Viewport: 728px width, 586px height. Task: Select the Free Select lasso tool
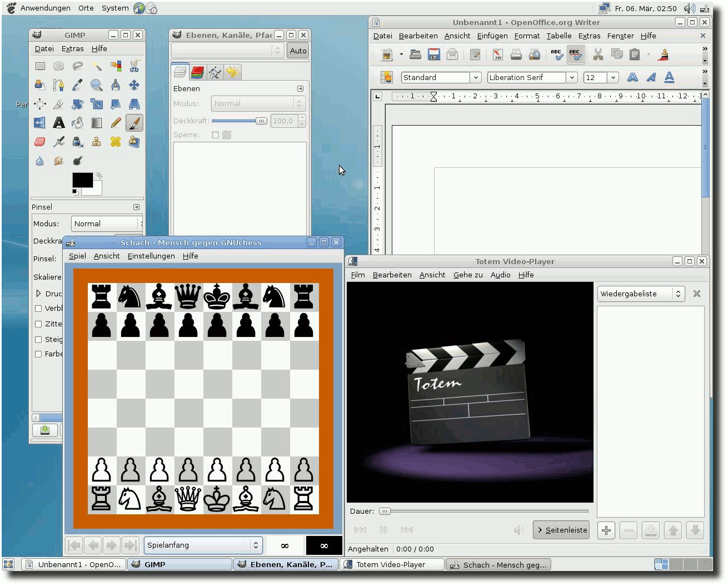coord(77,66)
